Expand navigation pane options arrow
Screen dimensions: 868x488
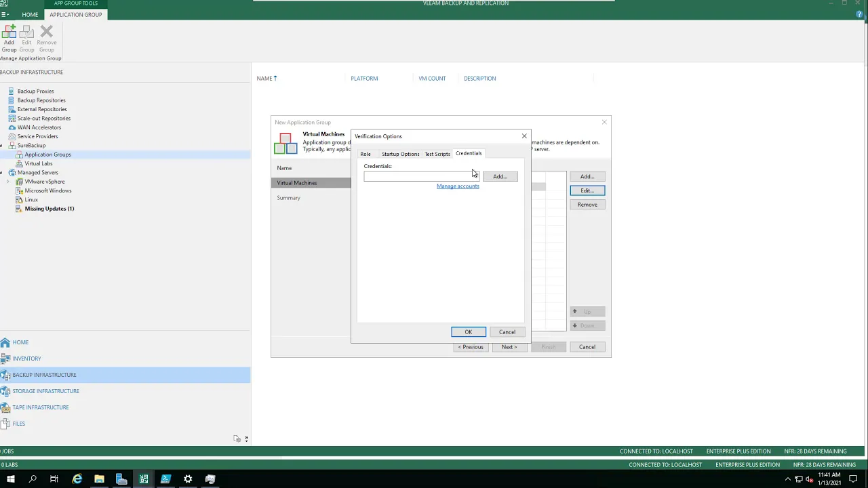coord(246,439)
